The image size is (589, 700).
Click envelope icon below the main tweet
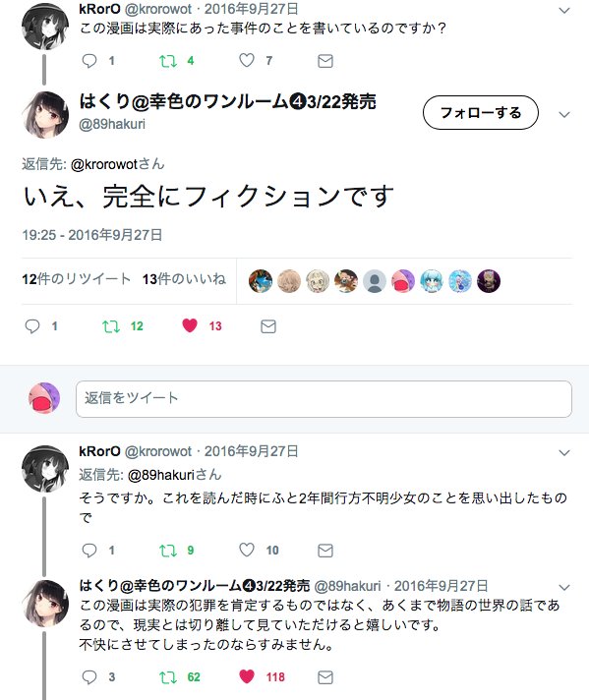point(267,326)
